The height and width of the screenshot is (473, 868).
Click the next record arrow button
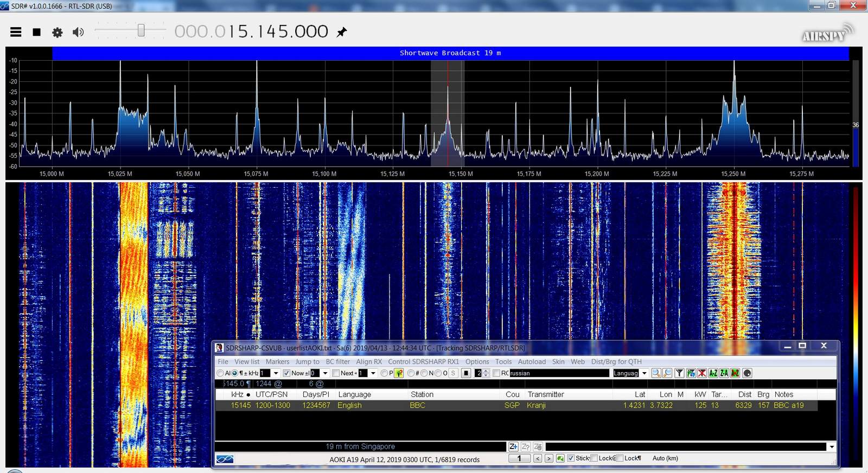(x=549, y=458)
